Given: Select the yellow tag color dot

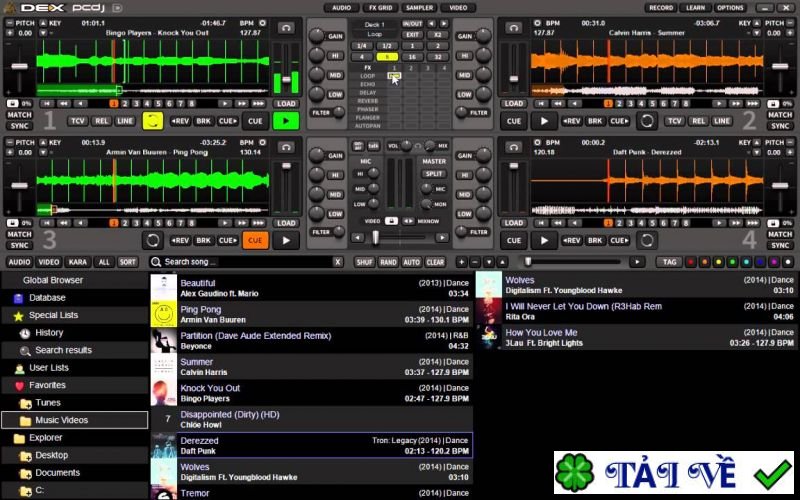Looking at the screenshot, I should pyautogui.click(x=718, y=262).
